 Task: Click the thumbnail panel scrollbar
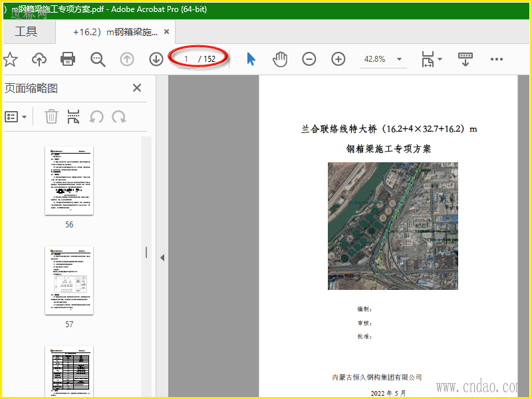(146, 267)
